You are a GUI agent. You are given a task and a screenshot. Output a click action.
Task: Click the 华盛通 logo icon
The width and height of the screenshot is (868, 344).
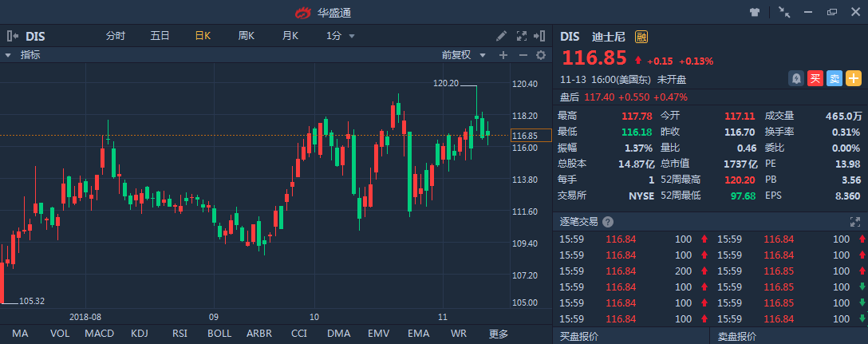[303, 12]
